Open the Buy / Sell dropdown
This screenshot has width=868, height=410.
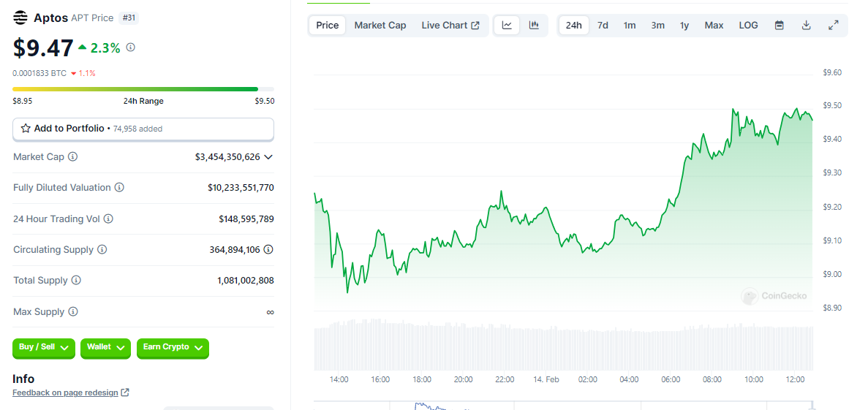click(44, 348)
